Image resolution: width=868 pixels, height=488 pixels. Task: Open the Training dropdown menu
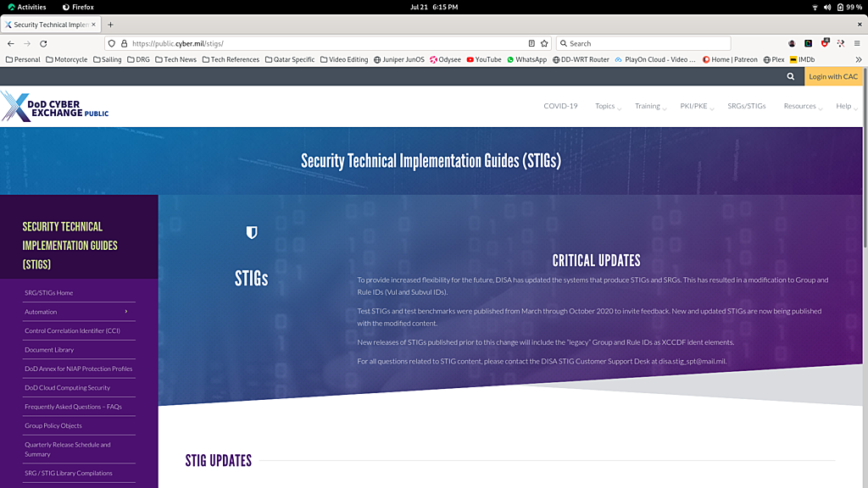tap(648, 106)
